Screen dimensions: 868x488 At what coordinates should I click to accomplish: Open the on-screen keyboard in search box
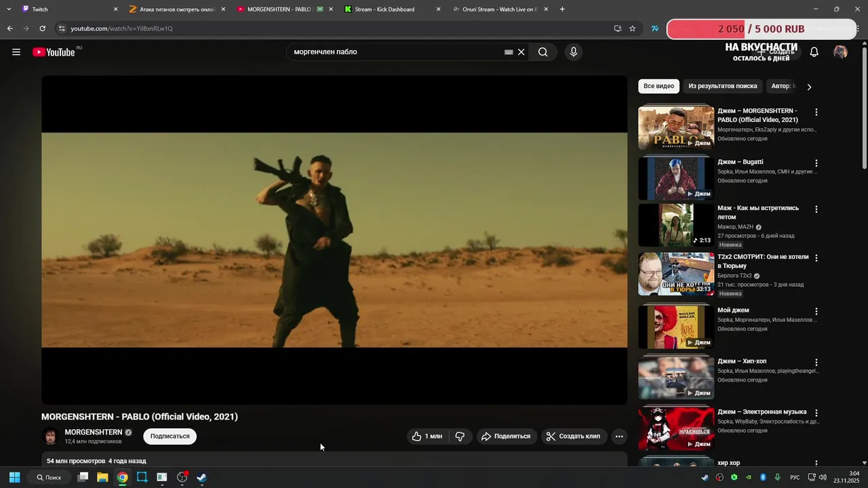(509, 52)
